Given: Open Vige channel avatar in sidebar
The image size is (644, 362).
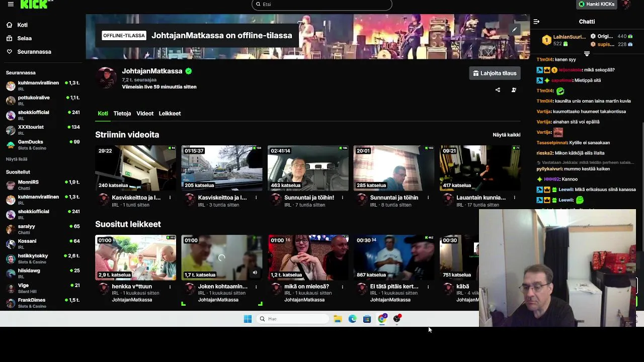Looking at the screenshot, I should [11, 288].
